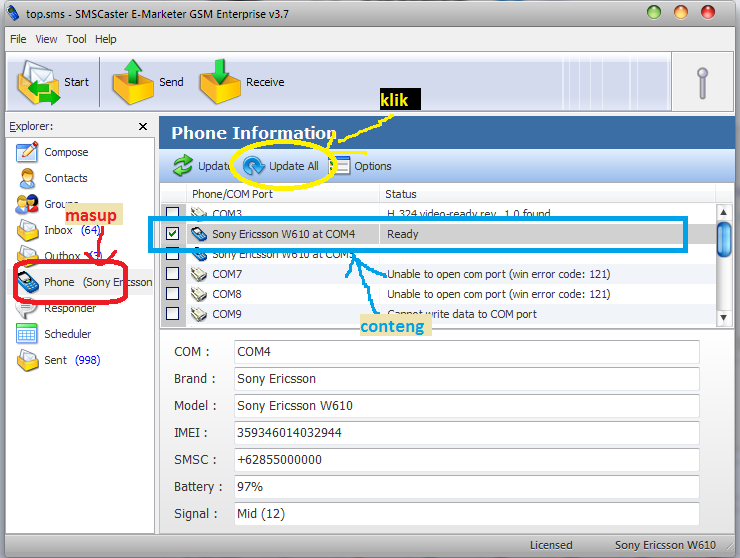Click the Model field
Screen dimensions: 740x558
click(466, 406)
